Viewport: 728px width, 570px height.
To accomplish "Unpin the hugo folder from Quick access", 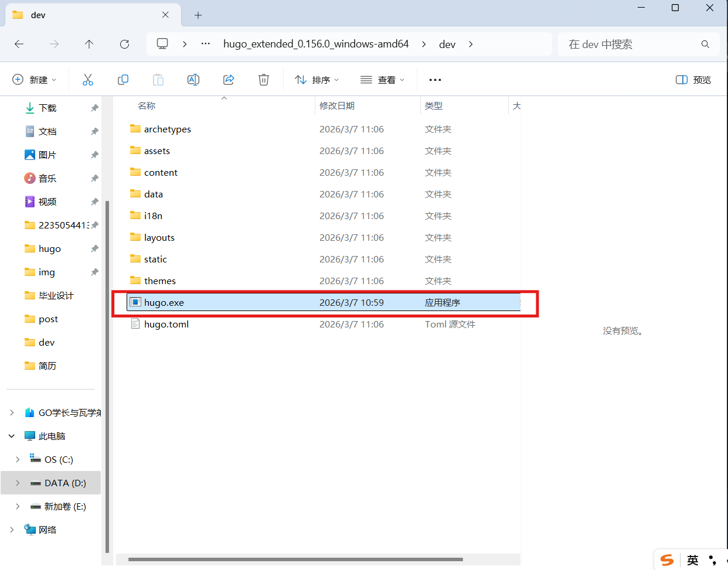I will click(94, 248).
